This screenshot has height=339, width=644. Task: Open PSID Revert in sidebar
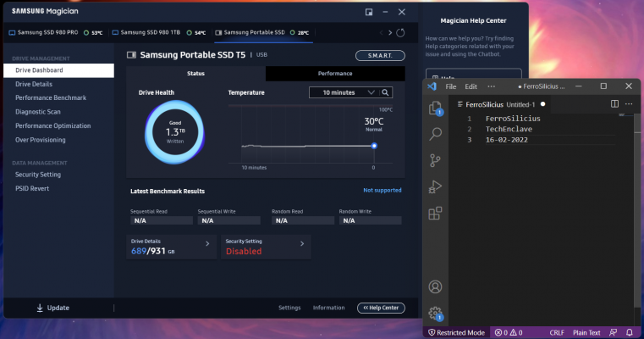[x=32, y=188]
